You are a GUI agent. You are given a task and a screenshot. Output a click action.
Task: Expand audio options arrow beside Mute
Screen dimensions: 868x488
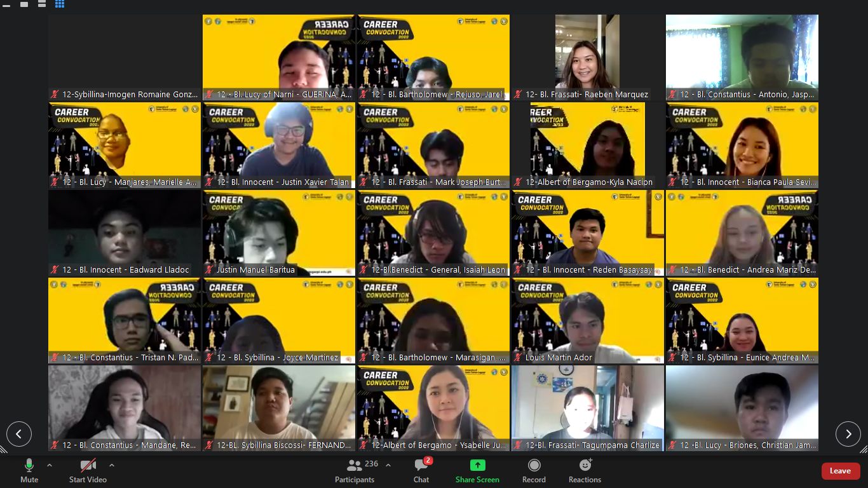[x=50, y=465]
